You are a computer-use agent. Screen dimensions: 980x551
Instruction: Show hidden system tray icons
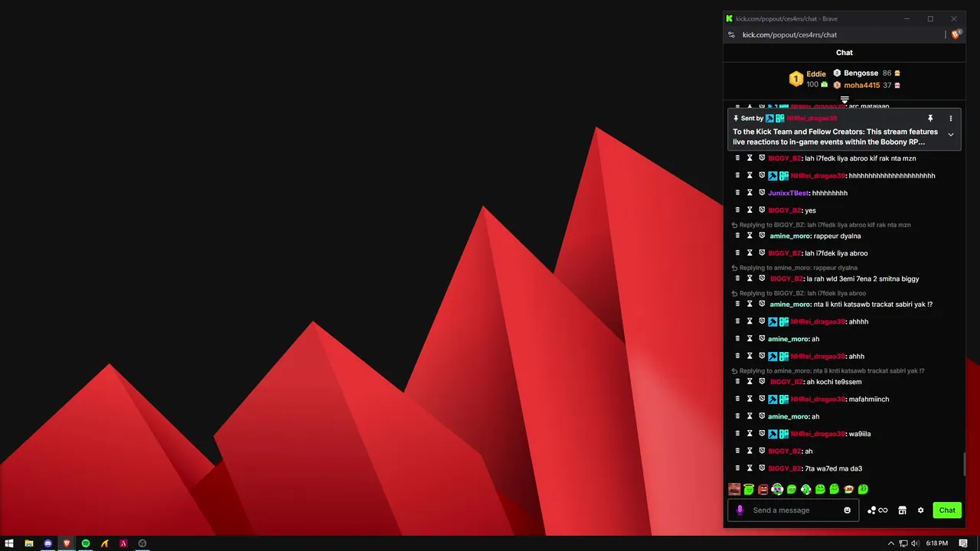point(890,543)
